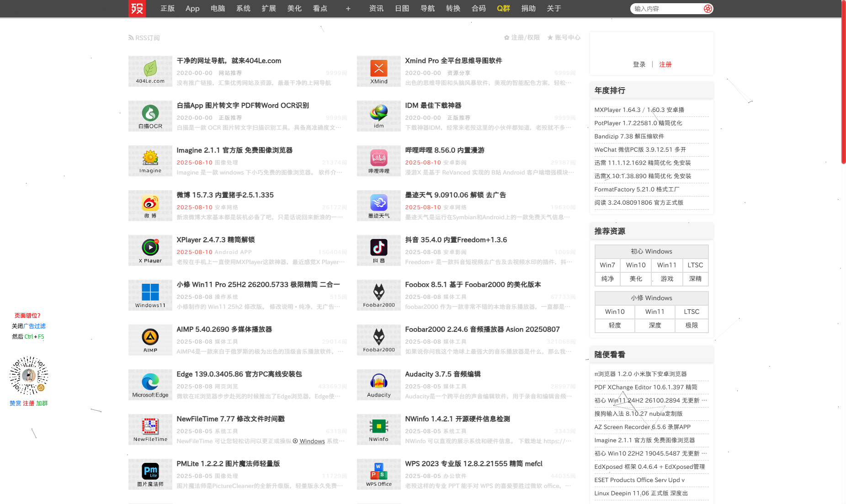This screenshot has width=846, height=504.
Task: Open the 系统 menu item
Action: [244, 8]
